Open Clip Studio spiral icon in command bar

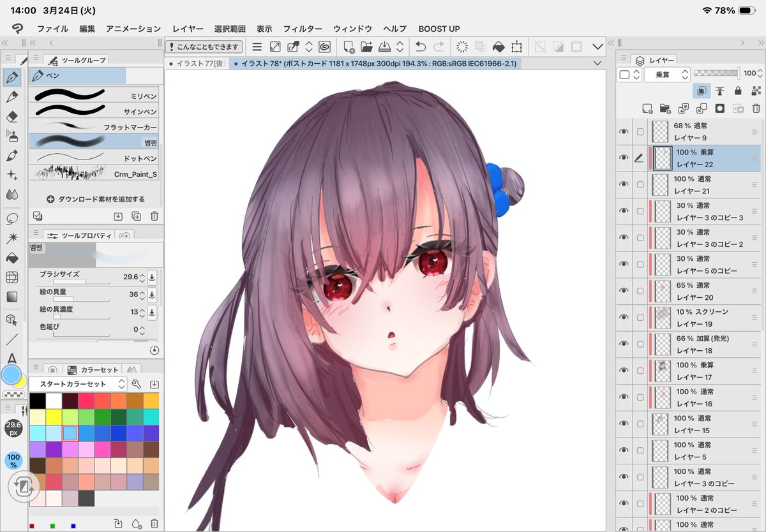pos(324,47)
